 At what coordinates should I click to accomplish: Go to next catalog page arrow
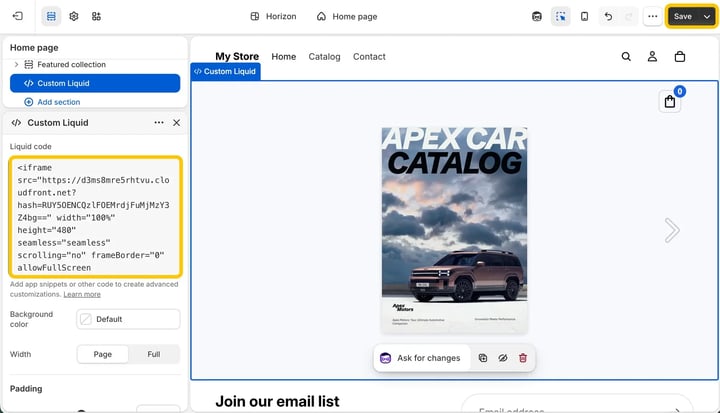672,230
